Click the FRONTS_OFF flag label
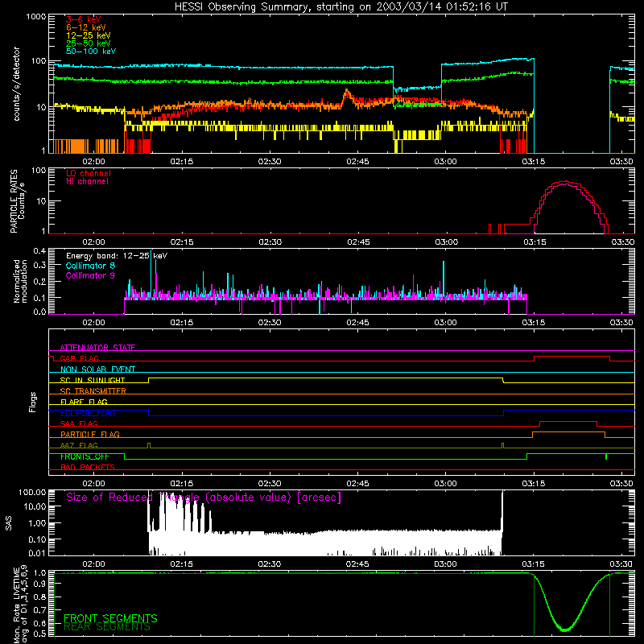 pyautogui.click(x=85, y=456)
